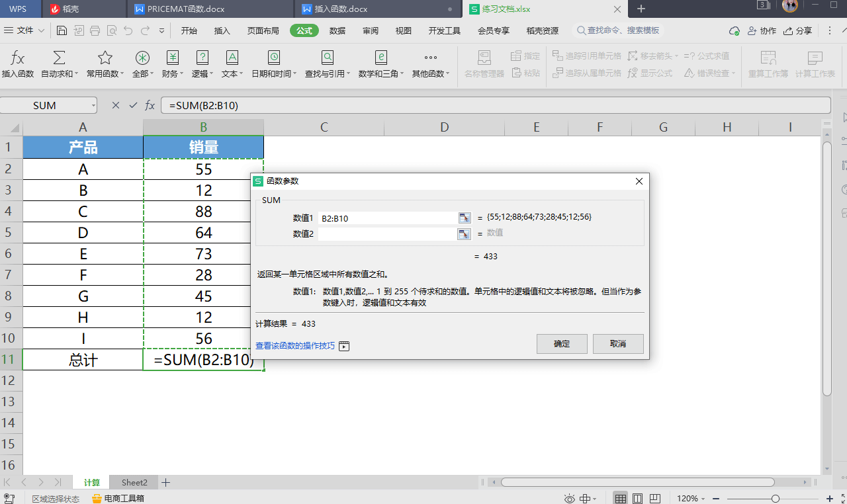Add a new sheet with the plus icon
Screen dimensions: 847x504
166,483
